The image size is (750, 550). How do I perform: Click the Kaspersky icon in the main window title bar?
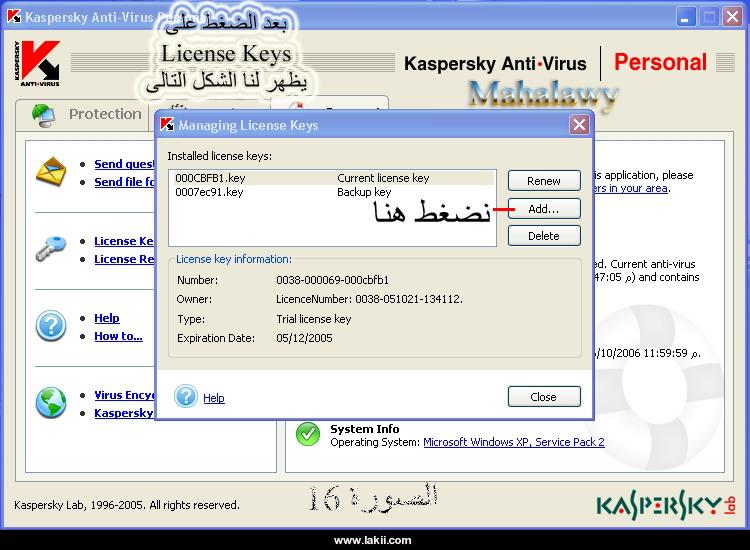14,17
